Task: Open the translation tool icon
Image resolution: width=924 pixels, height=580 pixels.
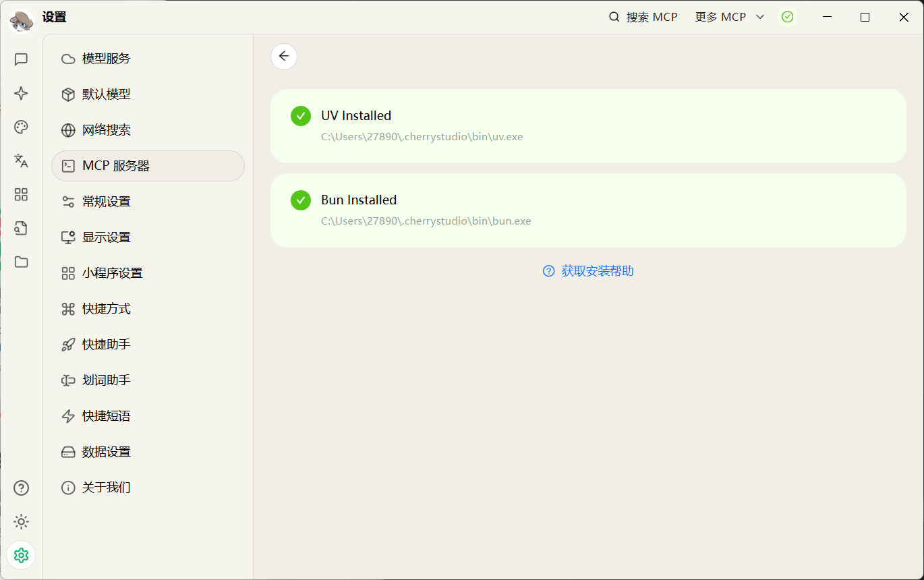Action: click(x=21, y=161)
